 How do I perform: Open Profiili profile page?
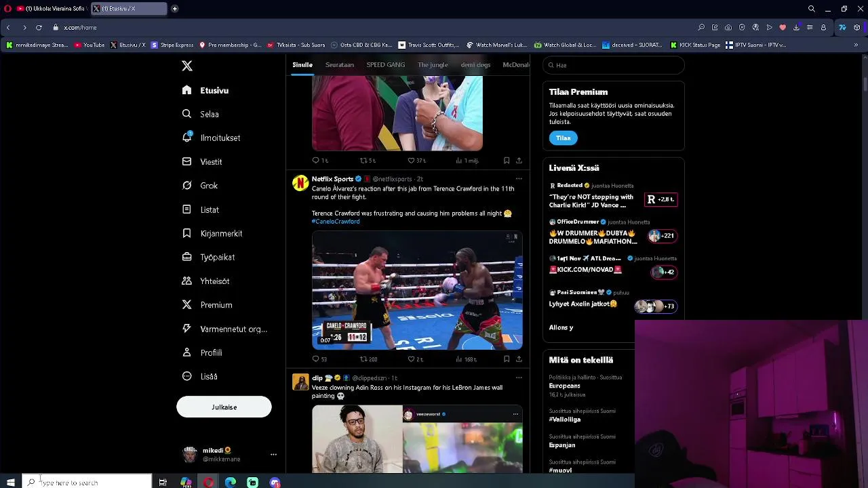202,352
